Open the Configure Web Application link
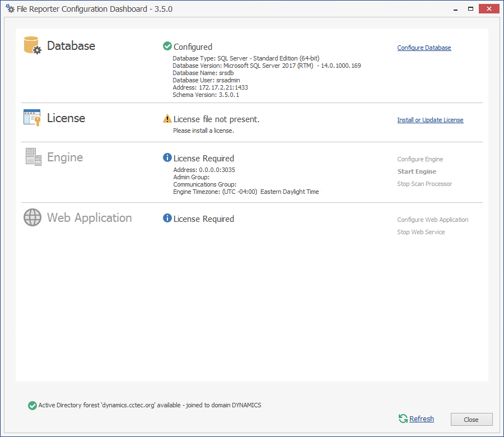This screenshot has height=437, width=504. (x=433, y=220)
